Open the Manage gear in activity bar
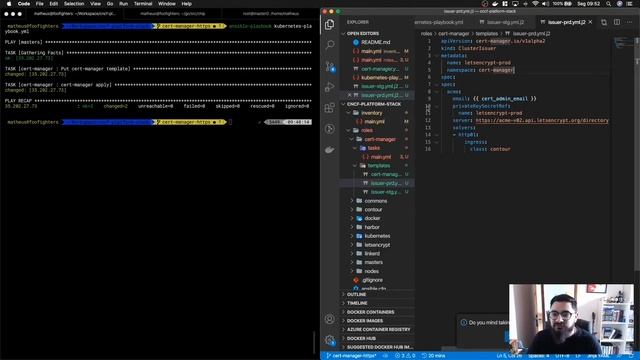The width and height of the screenshot is (640, 360). pos(330,340)
